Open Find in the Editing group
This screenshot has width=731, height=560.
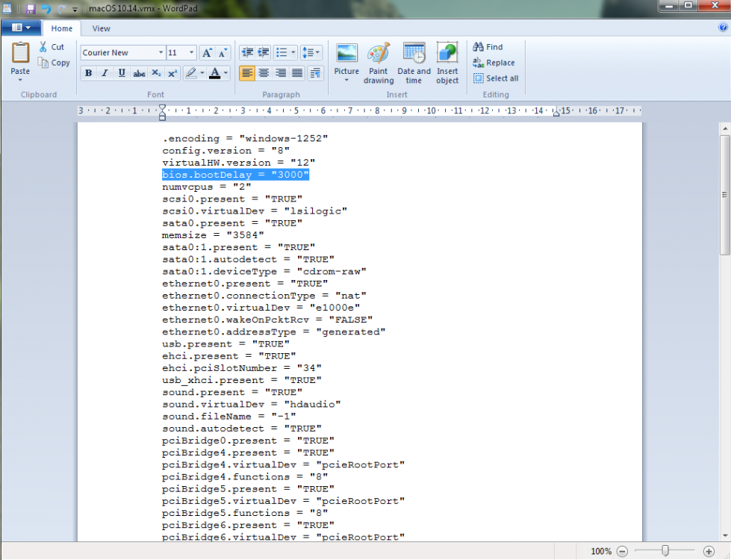click(x=488, y=46)
